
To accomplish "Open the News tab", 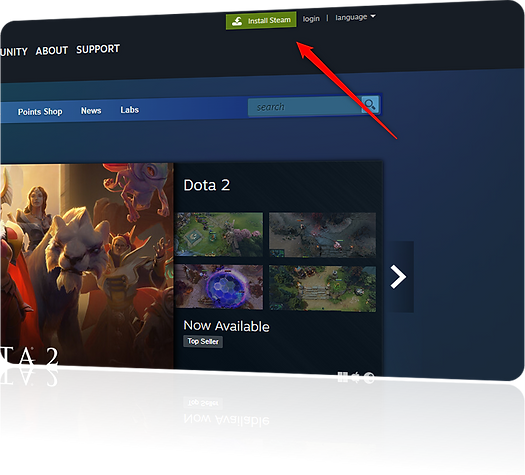I will pyautogui.click(x=91, y=110).
